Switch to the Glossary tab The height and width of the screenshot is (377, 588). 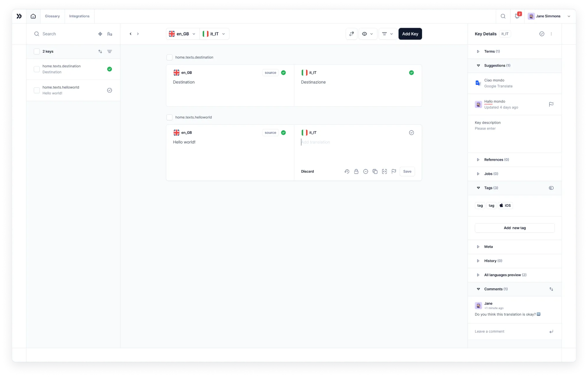52,16
